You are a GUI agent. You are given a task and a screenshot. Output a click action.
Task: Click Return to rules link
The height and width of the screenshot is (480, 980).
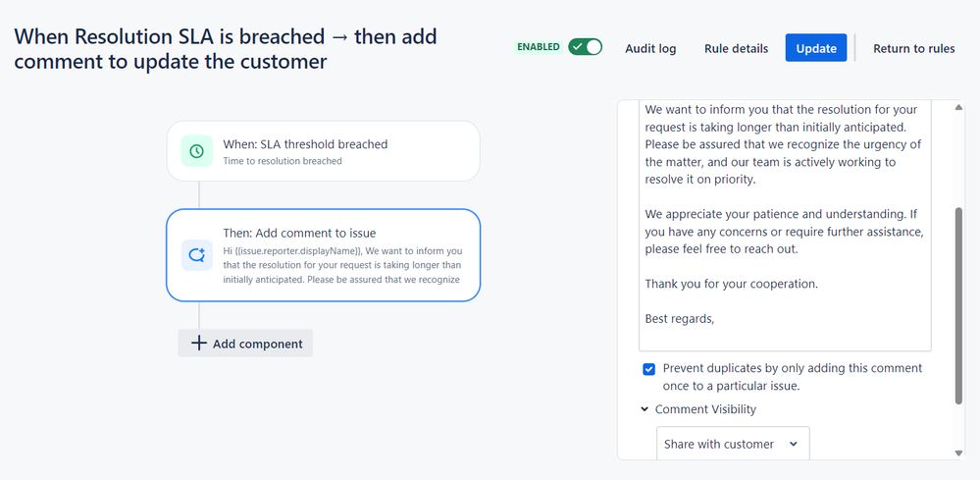(x=913, y=48)
